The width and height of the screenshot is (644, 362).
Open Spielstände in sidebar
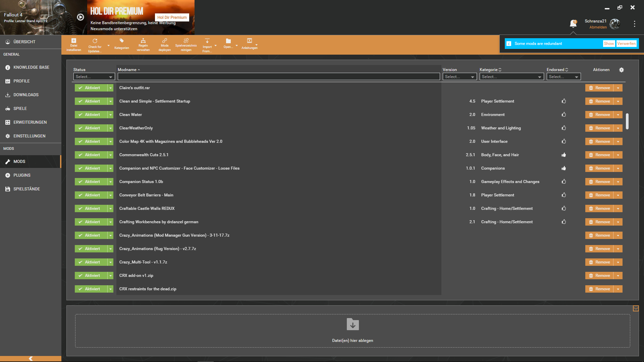(x=31, y=189)
